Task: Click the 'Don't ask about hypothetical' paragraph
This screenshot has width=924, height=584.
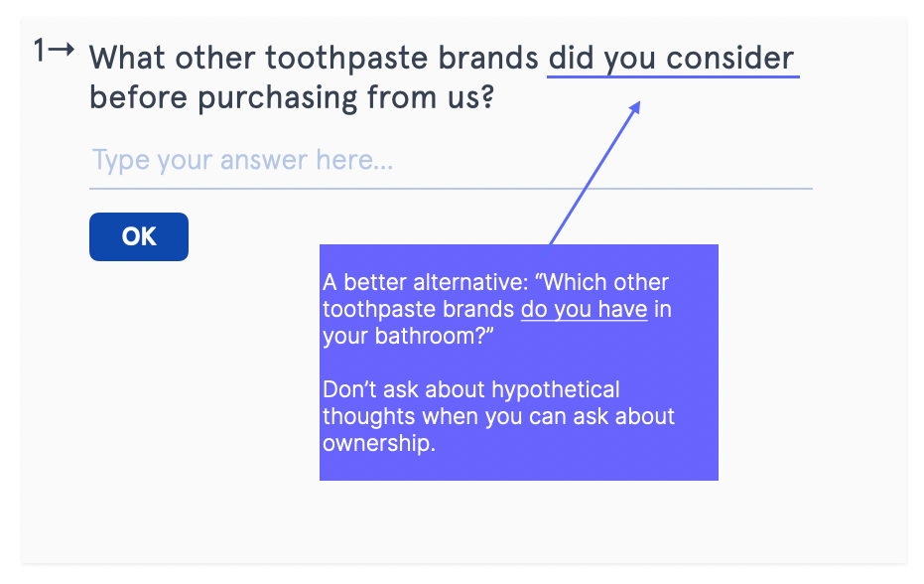Action: 498,416
